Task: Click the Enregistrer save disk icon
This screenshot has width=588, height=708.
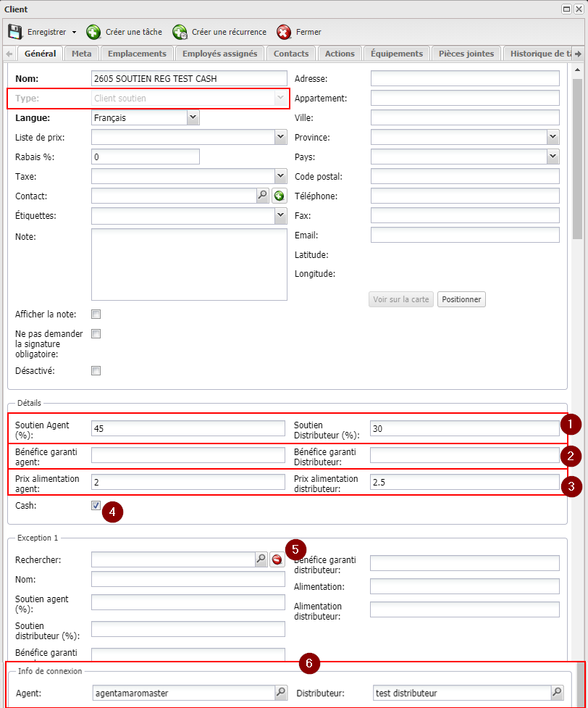Action: [15, 32]
